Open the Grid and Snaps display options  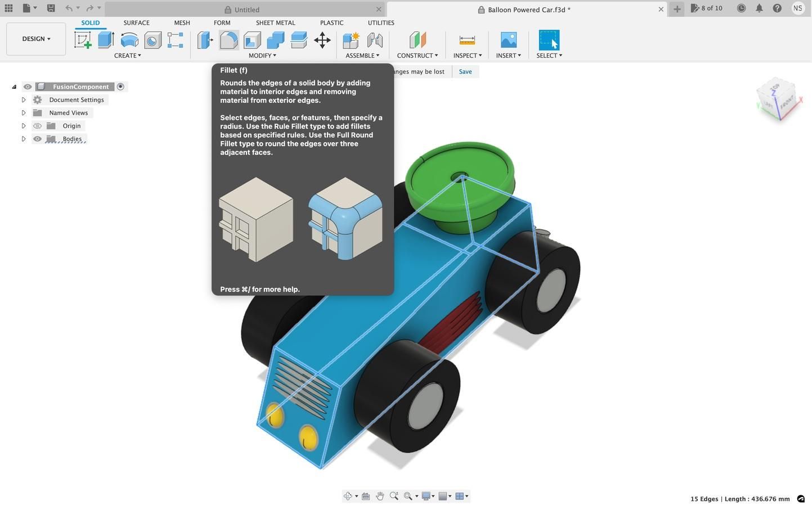coord(445,496)
